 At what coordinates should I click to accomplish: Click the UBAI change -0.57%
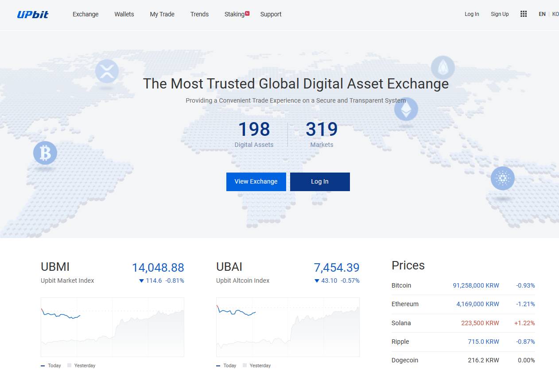[350, 281]
